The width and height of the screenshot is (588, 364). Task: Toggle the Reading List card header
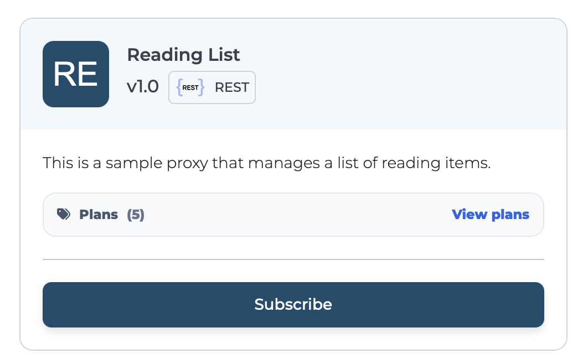click(x=293, y=74)
